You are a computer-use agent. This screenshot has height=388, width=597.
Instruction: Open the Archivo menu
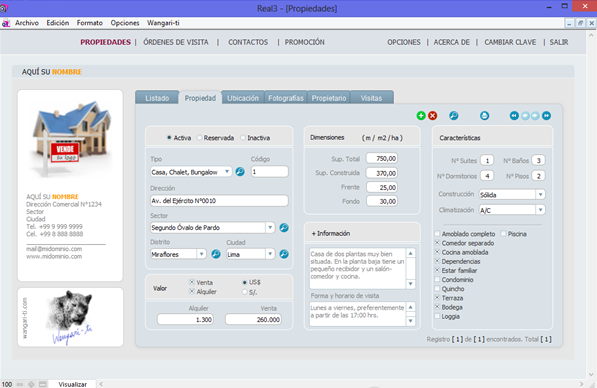click(27, 23)
